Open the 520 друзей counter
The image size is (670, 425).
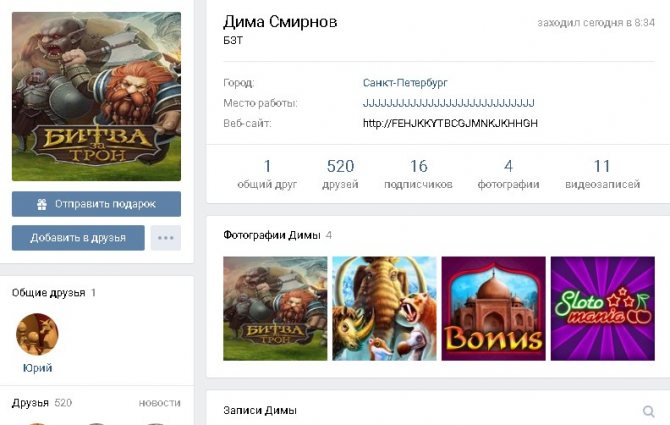341,174
